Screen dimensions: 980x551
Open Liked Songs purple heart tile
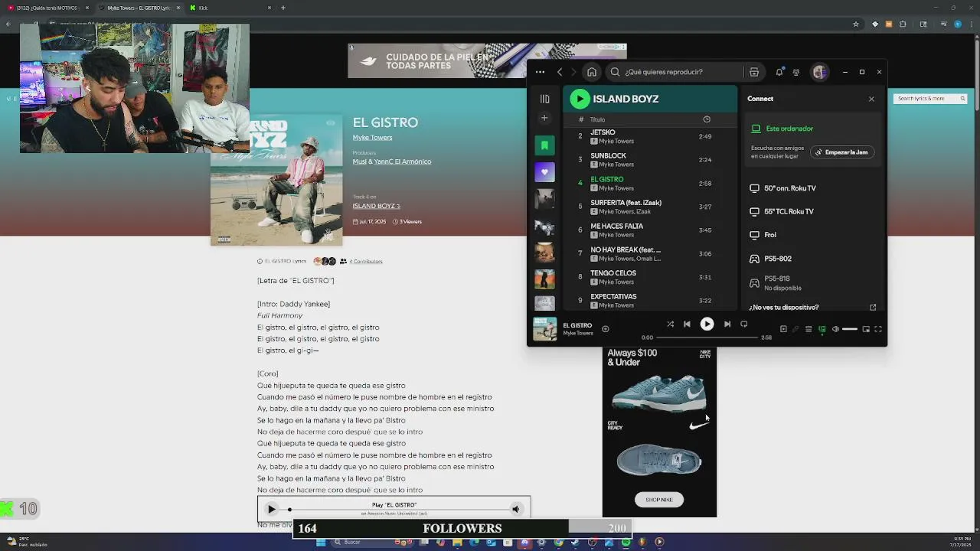(544, 172)
